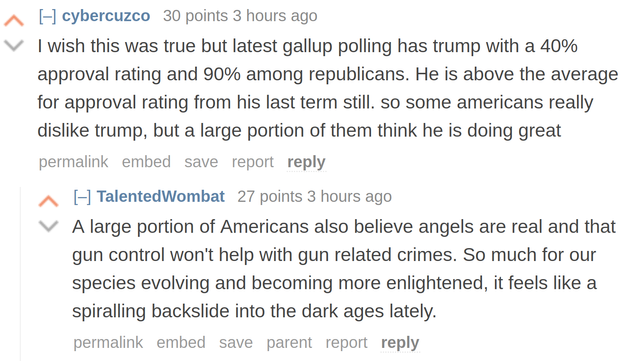The image size is (639, 361).
Task: Downvote TalentedWombat's reply
Action: click(x=48, y=226)
